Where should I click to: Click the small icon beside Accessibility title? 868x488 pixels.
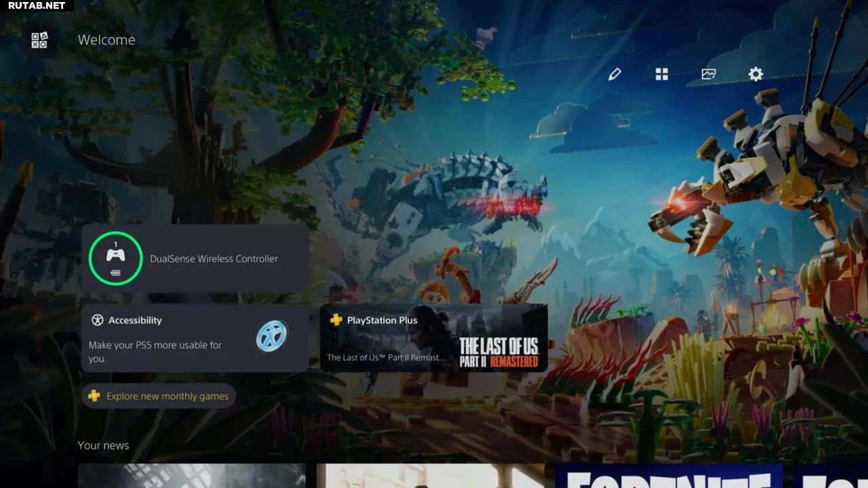point(98,320)
